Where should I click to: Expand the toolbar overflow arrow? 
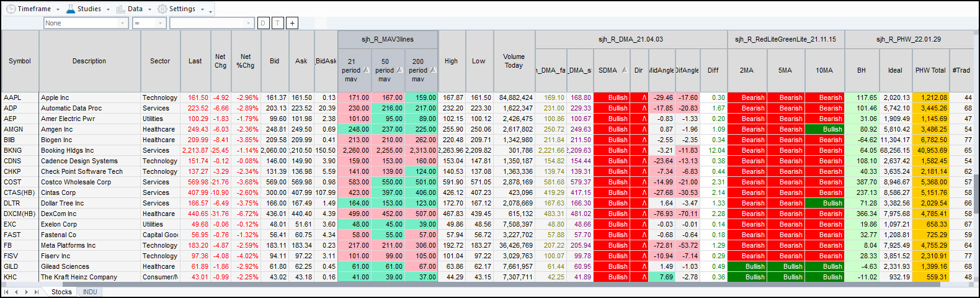pyautogui.click(x=211, y=11)
